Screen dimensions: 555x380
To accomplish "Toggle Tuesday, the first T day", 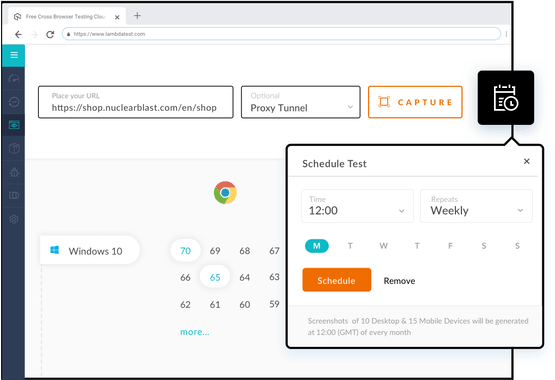I will coord(350,246).
